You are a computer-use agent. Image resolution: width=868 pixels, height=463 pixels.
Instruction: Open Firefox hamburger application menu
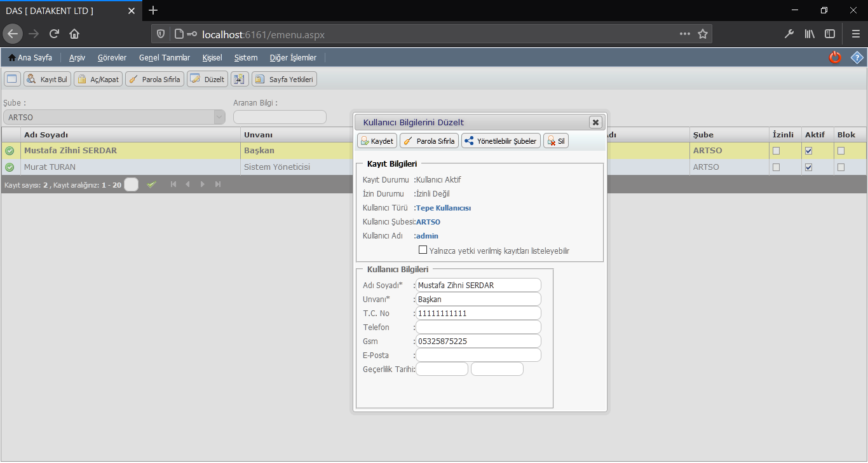tap(855, 34)
